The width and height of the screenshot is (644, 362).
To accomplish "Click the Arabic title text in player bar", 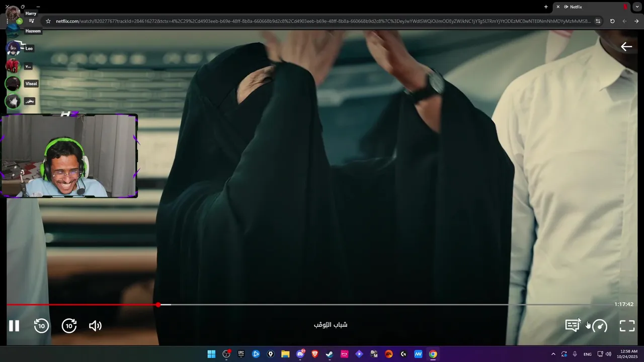I will pos(331,325).
